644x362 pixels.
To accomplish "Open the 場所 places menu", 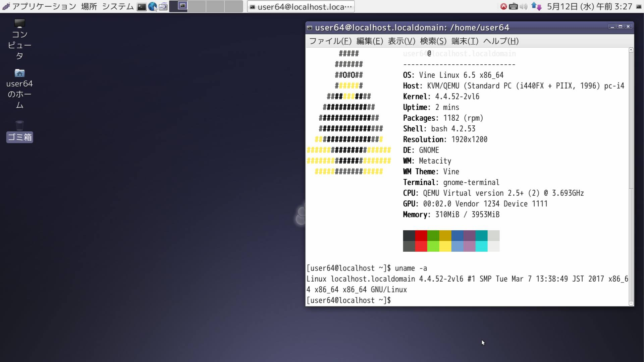I will (x=89, y=6).
